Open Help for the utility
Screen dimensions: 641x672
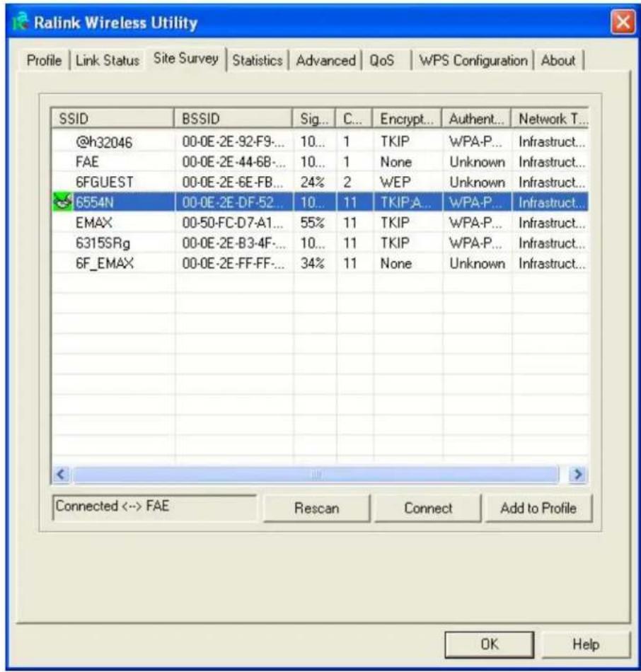586,644
